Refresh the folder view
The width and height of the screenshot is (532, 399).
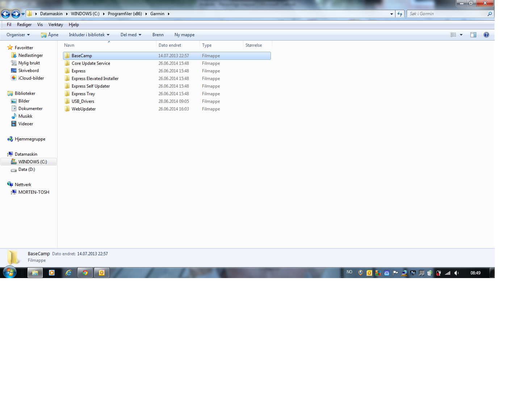(x=400, y=14)
